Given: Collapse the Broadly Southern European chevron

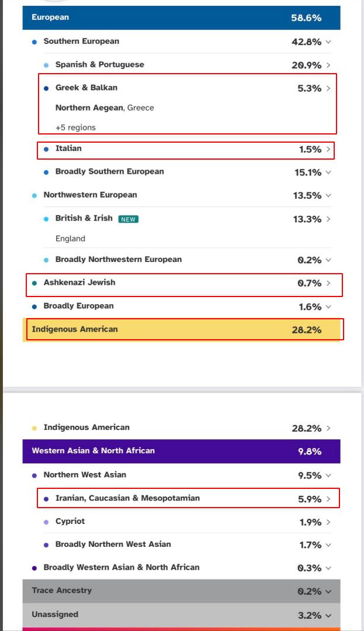Looking at the screenshot, I should pyautogui.click(x=328, y=173).
